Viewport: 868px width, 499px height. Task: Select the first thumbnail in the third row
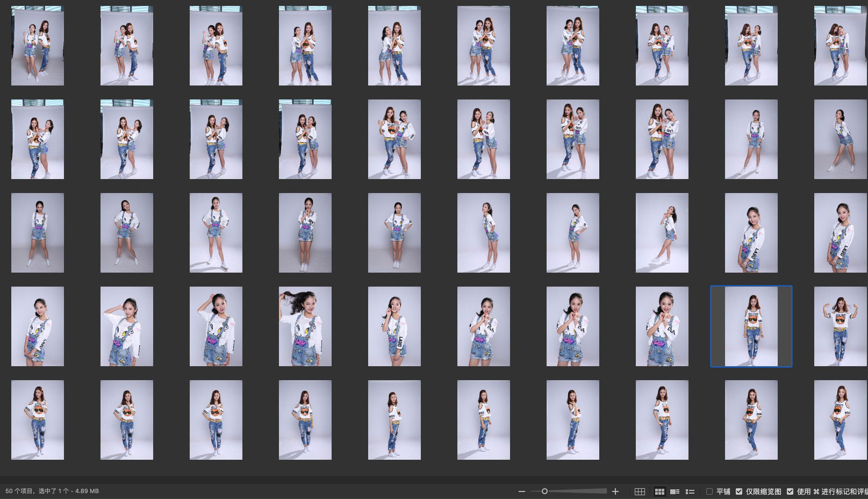[x=38, y=233]
